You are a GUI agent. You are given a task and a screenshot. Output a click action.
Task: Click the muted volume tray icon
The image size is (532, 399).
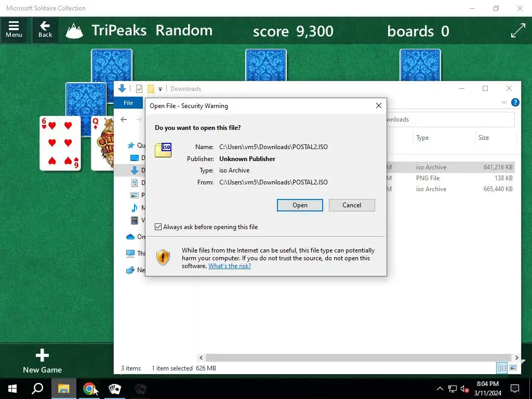465,389
